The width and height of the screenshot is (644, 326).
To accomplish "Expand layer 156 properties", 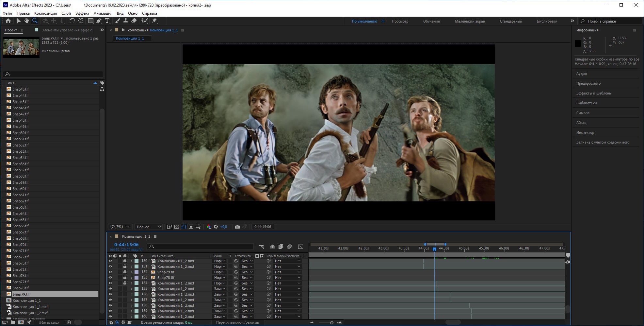I will [131, 294].
